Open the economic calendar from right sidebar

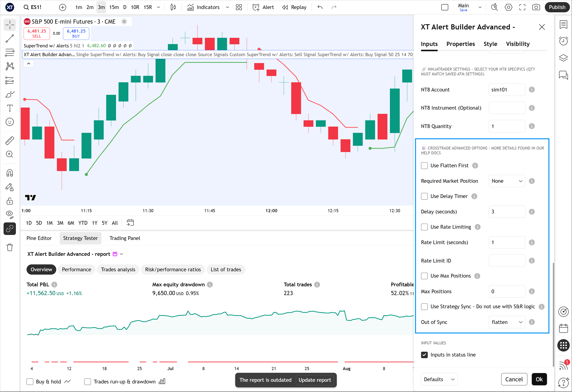click(563, 328)
